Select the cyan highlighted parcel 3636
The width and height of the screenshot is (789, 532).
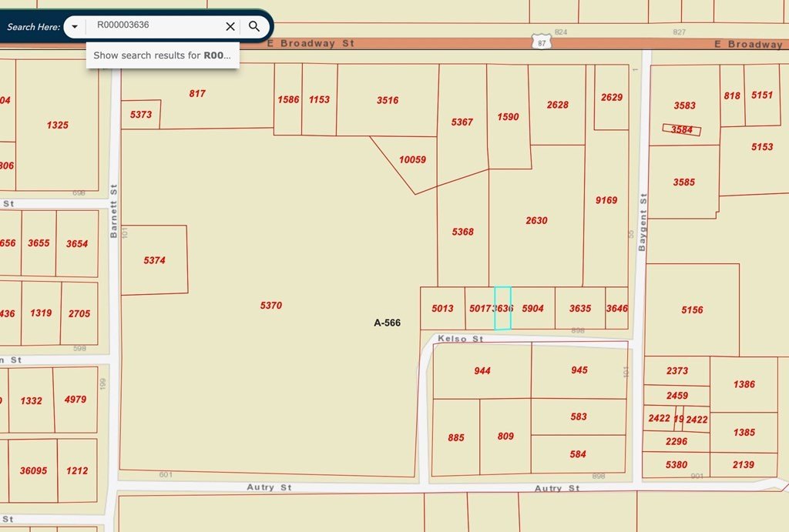502,308
